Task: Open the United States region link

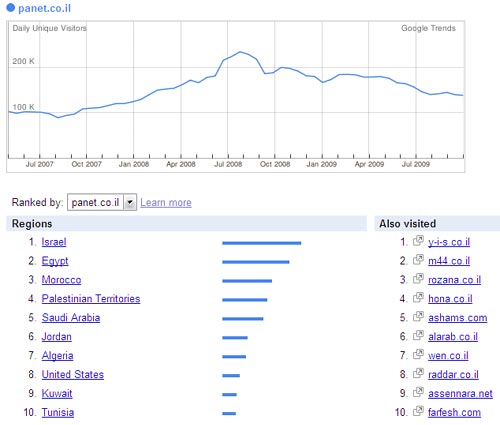Action: click(73, 375)
